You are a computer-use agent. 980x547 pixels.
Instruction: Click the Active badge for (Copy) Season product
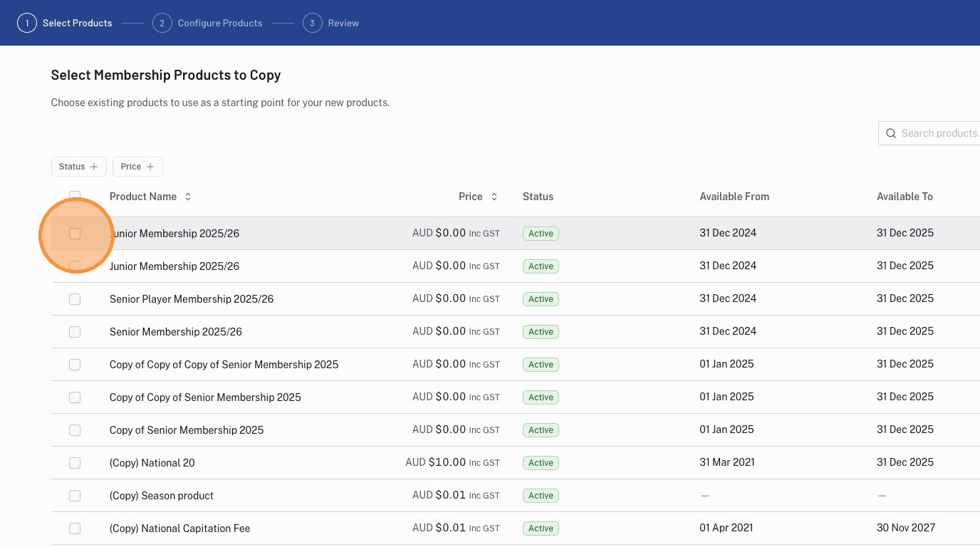click(x=541, y=496)
